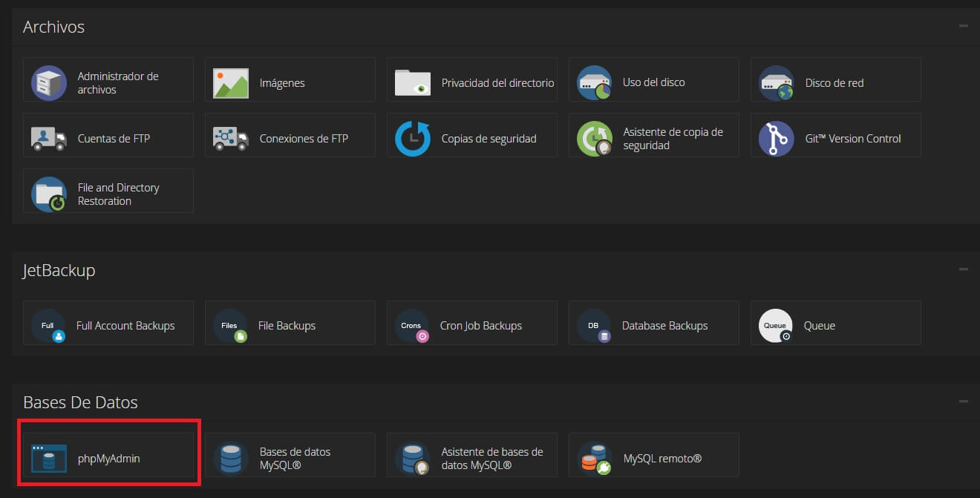
Task: Collapse the Archivos section
Action: (x=964, y=26)
